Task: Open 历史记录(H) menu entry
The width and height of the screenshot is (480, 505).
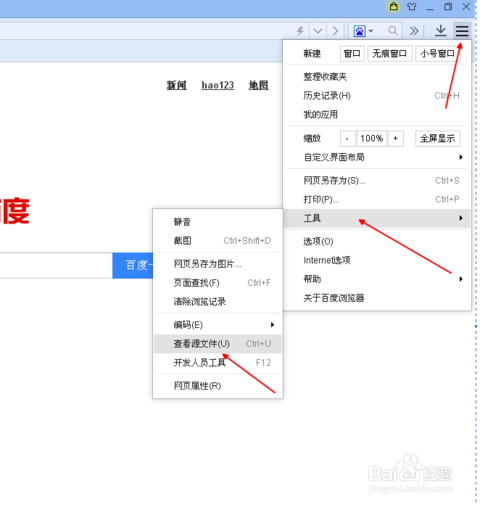Action: [377, 96]
